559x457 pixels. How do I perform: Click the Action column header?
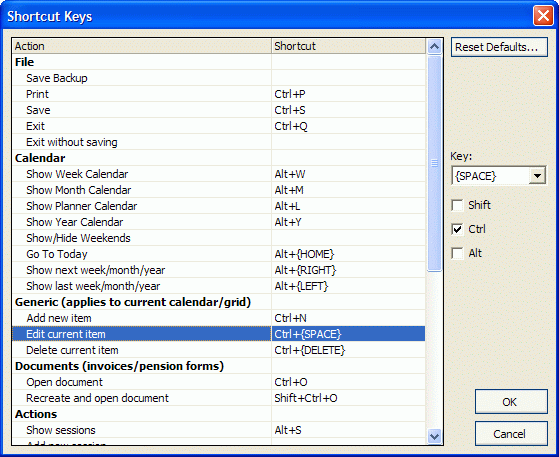[142, 46]
